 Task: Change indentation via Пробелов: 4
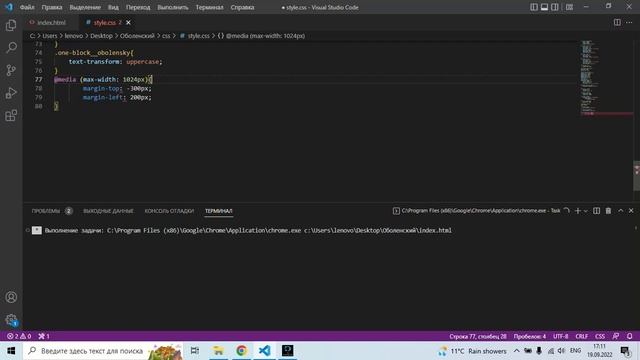[x=529, y=336]
